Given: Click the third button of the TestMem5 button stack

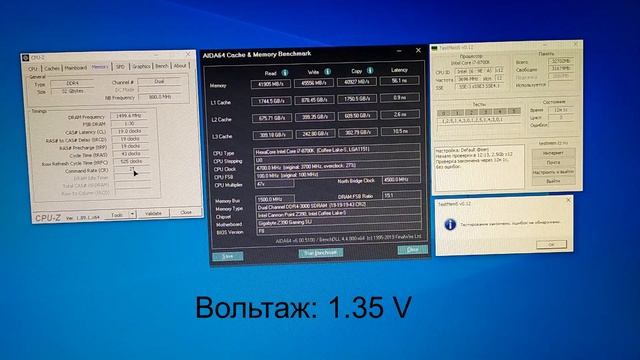Looking at the screenshot, I should point(553,172).
